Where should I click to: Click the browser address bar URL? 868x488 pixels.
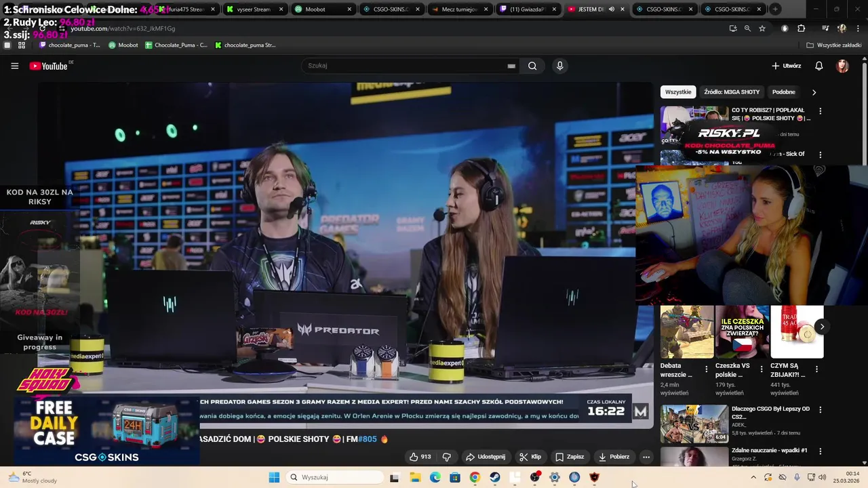[x=123, y=28]
